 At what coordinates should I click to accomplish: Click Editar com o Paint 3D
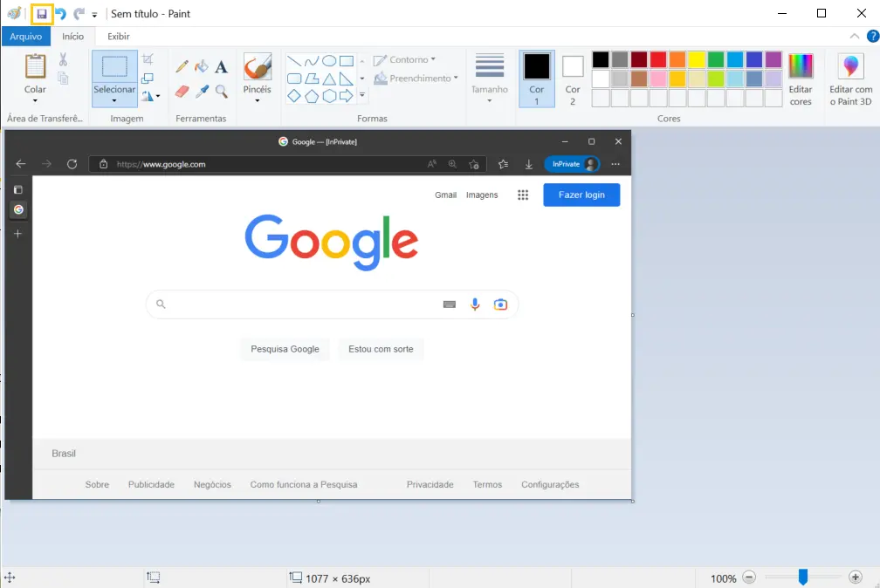pos(851,79)
